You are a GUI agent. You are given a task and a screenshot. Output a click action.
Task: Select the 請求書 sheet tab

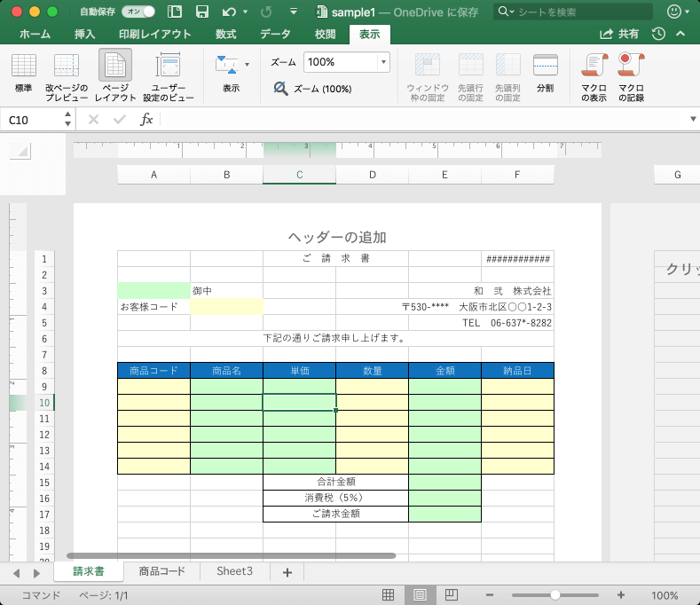[x=89, y=571]
